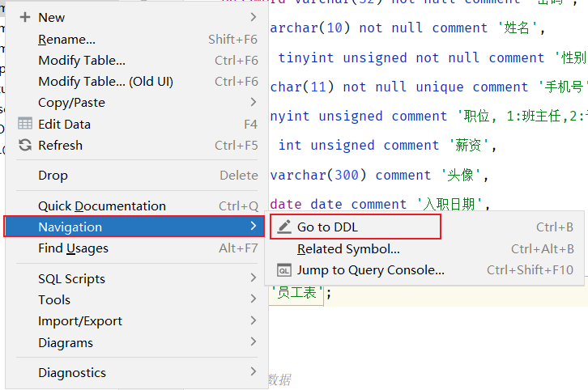This screenshot has width=588, height=390.
Task: Click the pencil icon for Go to DDL
Action: coord(283,227)
